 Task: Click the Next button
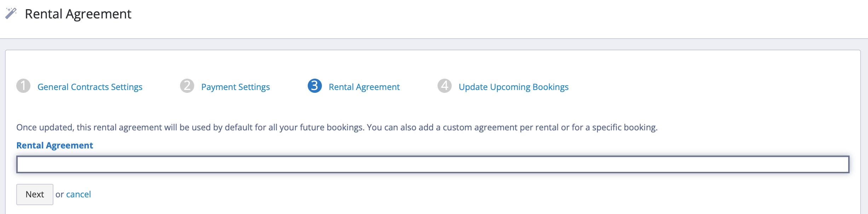click(x=35, y=195)
